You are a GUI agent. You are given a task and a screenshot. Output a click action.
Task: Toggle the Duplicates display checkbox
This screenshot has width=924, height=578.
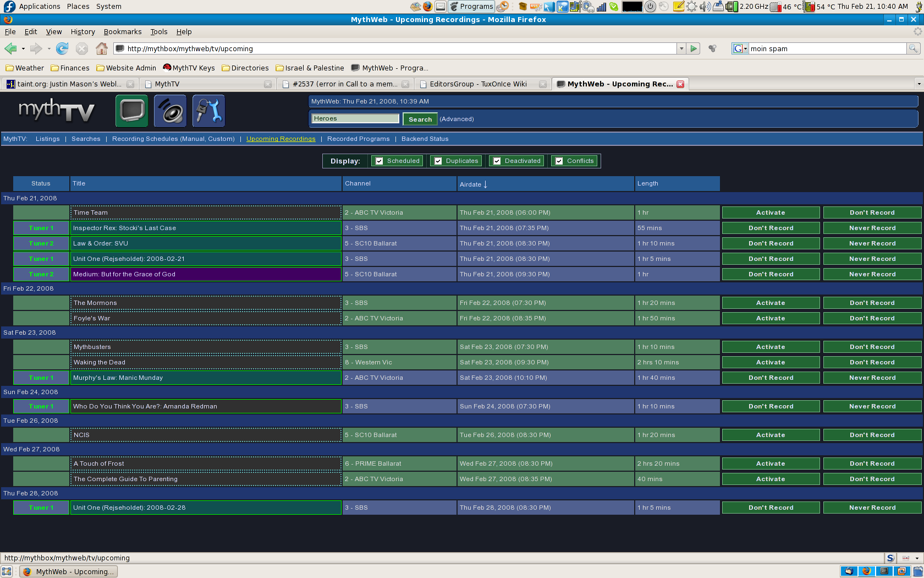pos(438,161)
